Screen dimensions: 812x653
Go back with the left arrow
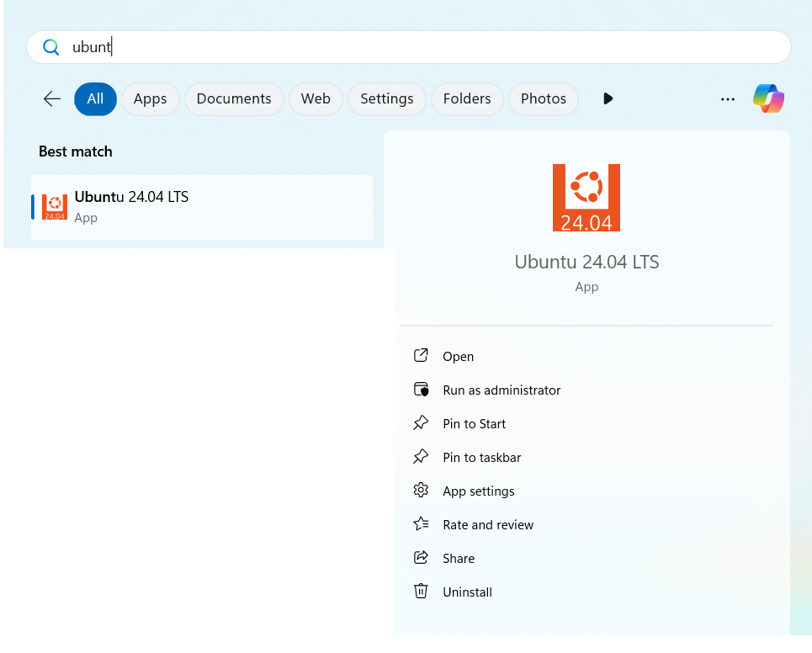pos(52,98)
